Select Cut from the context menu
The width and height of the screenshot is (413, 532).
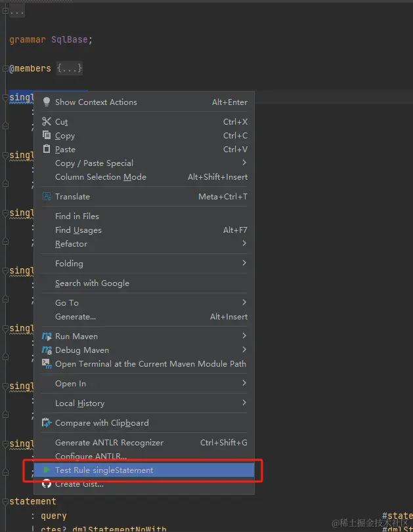tap(144, 121)
